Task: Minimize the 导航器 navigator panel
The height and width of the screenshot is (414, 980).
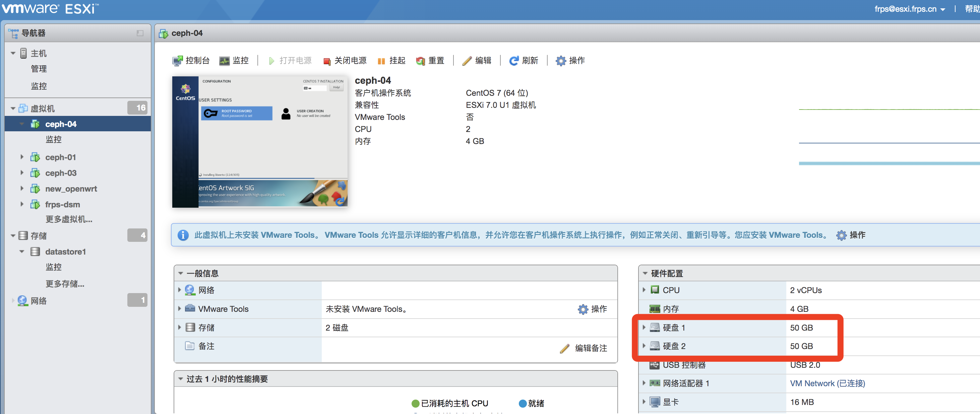Action: click(x=140, y=33)
